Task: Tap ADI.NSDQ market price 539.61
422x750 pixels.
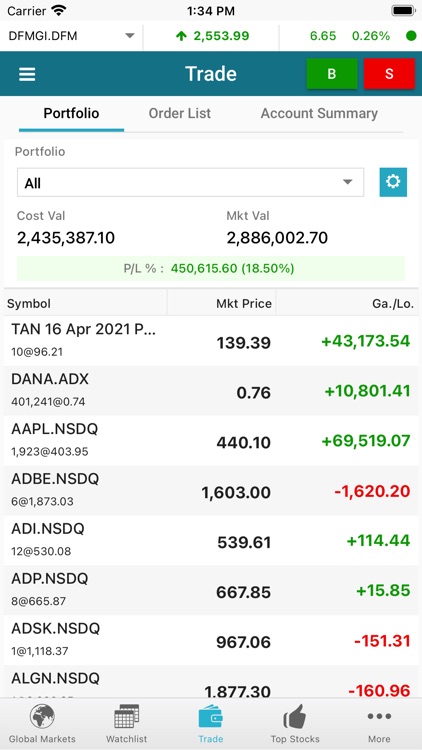Action: (x=244, y=542)
